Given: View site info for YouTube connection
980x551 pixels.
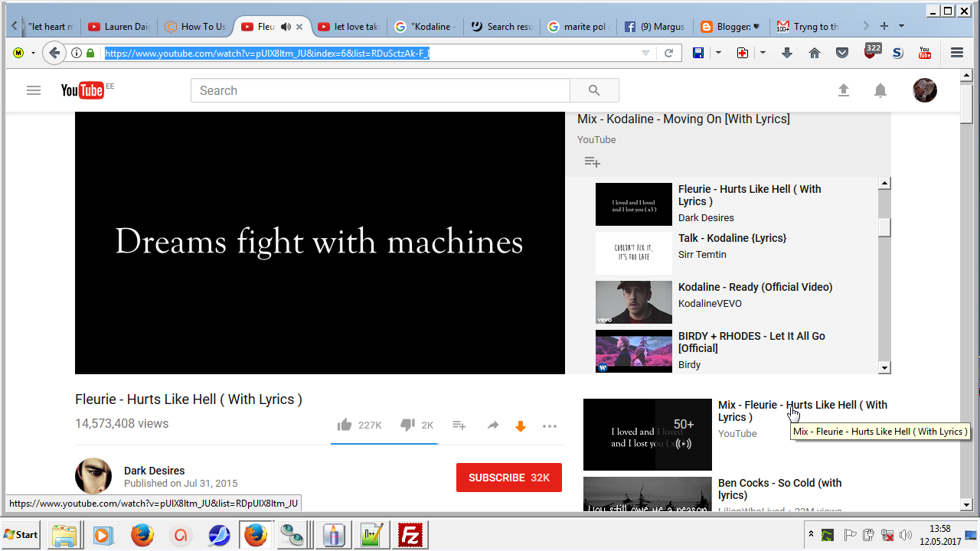Looking at the screenshot, I should [x=77, y=53].
